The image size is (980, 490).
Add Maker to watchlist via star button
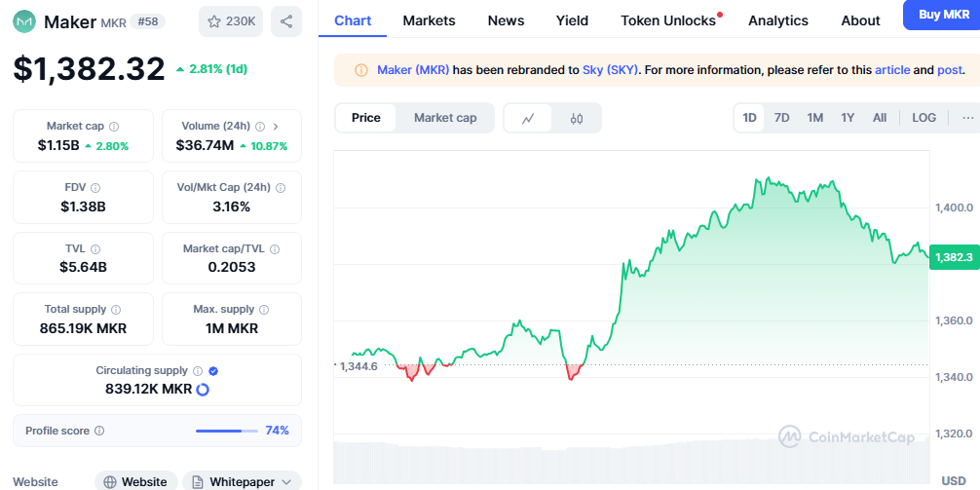pyautogui.click(x=231, y=20)
